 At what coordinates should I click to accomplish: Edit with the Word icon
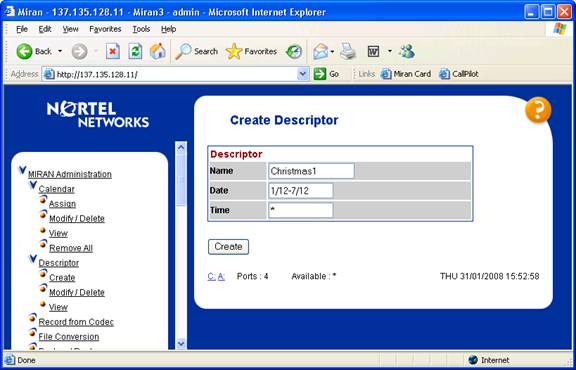coord(374,52)
